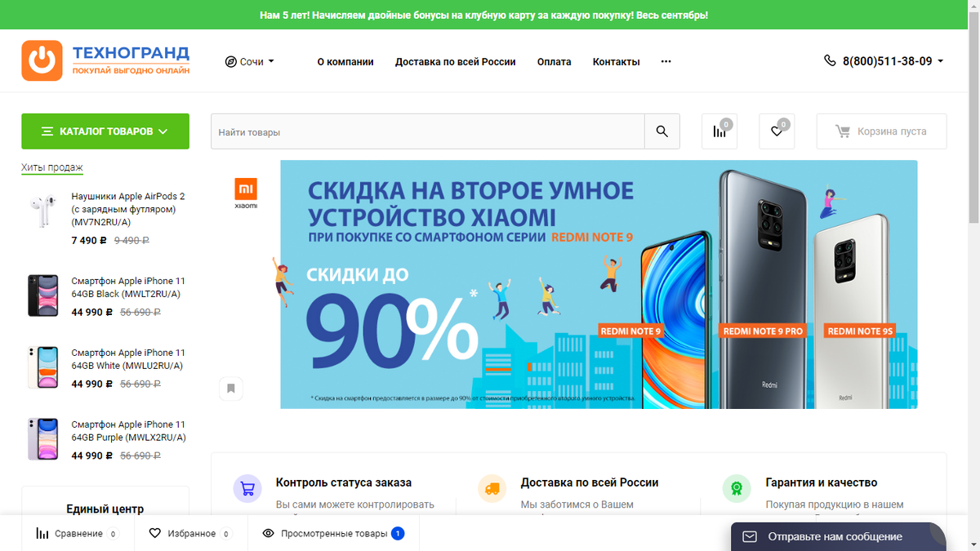The height and width of the screenshot is (551, 980).
Task: Click the black iPhone 11 thumbnail
Action: click(43, 295)
